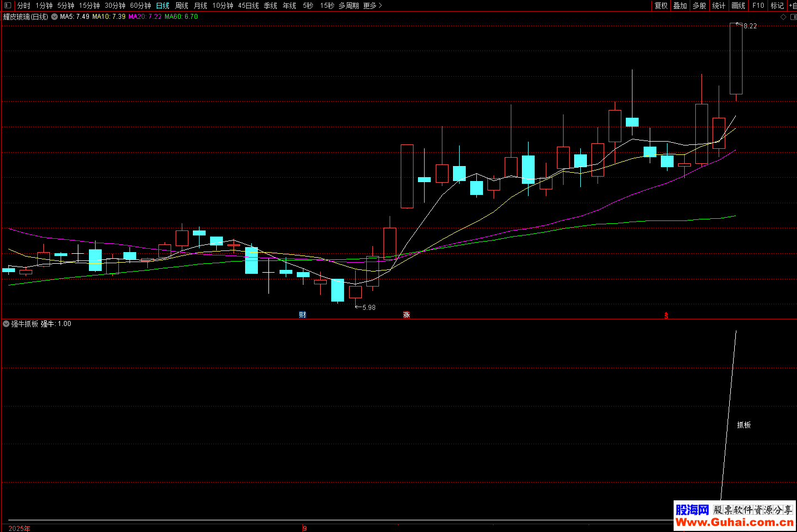This screenshot has height=532, width=797.
Task: Click the 复权 adjustment button
Action: [661, 6]
